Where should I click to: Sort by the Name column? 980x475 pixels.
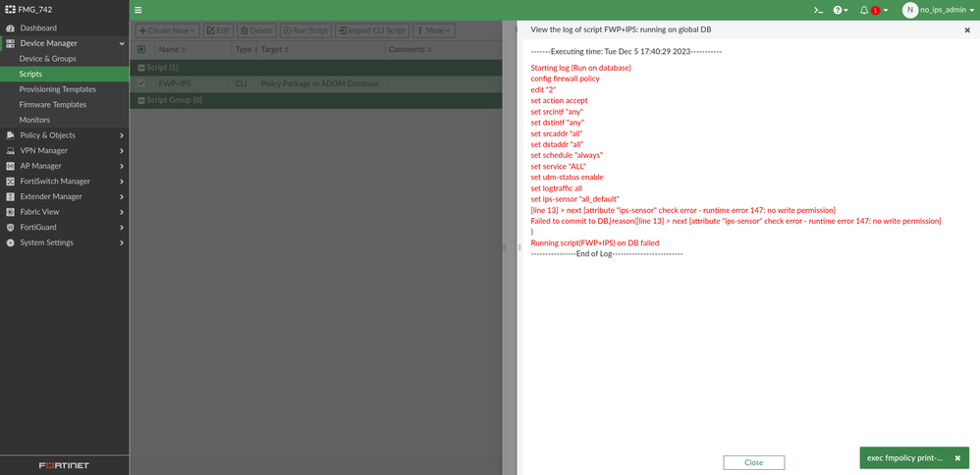[x=172, y=49]
